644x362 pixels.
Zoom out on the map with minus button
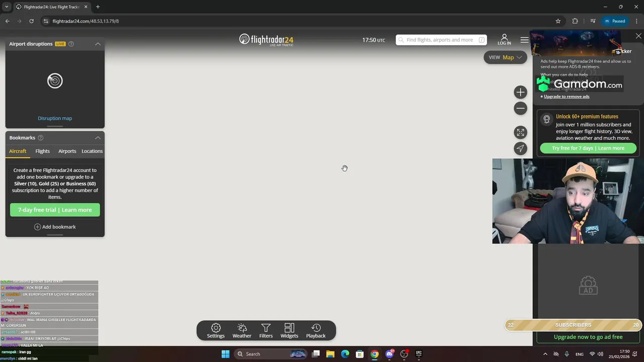520,108
